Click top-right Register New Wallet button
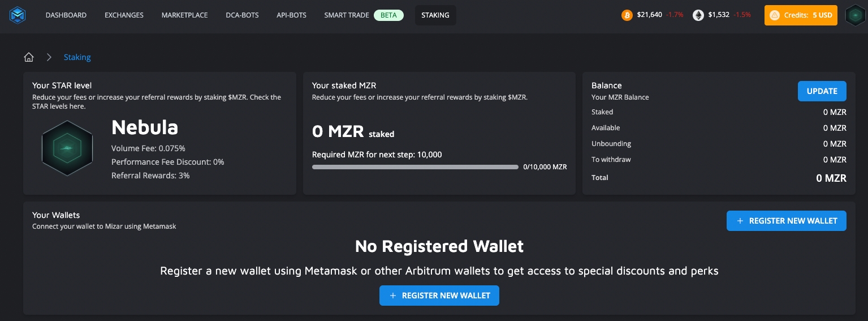 (786, 221)
